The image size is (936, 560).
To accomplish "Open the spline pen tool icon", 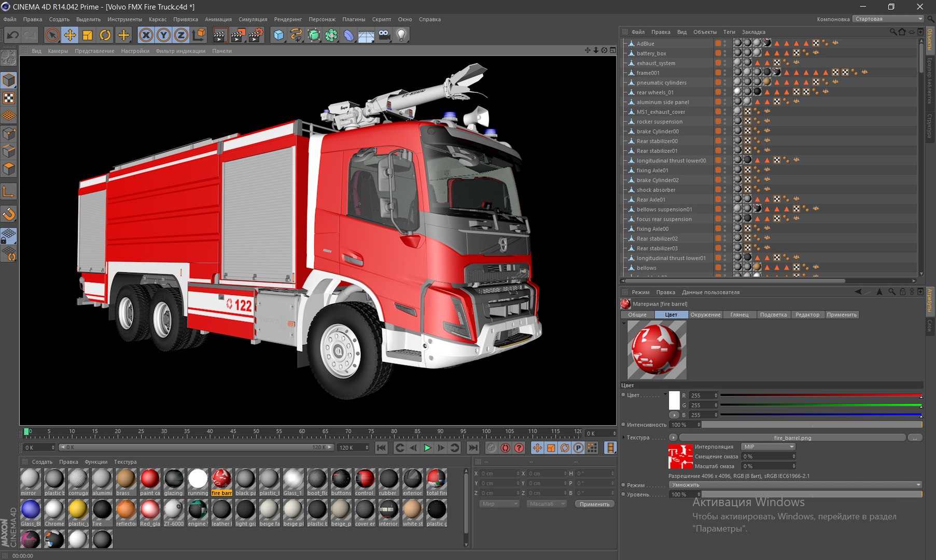I will tap(296, 35).
